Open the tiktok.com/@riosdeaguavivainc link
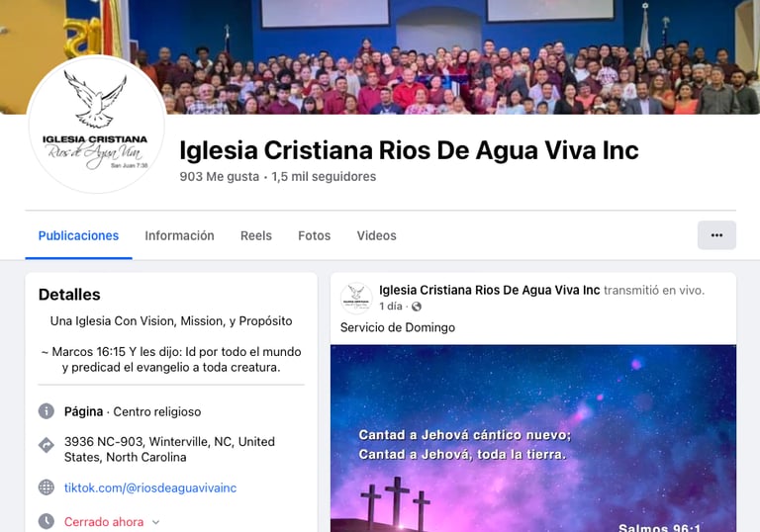 click(x=150, y=488)
